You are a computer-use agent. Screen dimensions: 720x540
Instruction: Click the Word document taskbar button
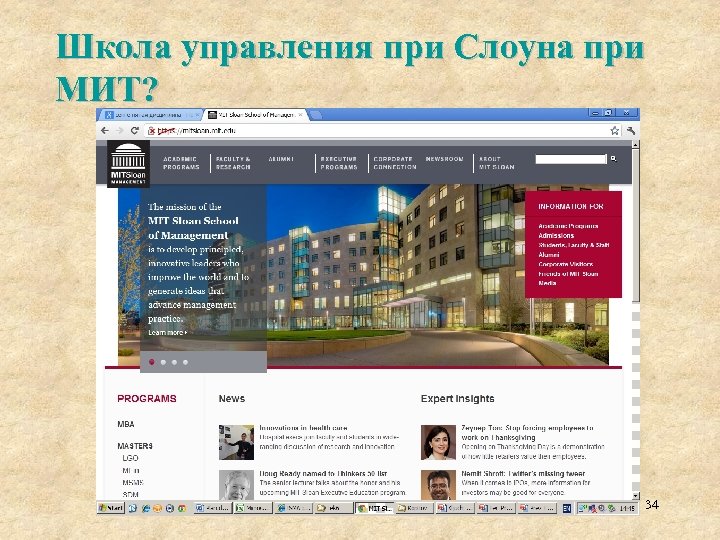[213, 508]
